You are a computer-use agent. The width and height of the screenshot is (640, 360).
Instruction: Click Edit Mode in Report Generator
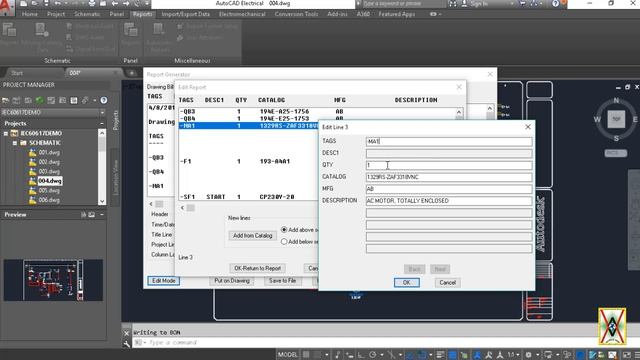click(164, 281)
